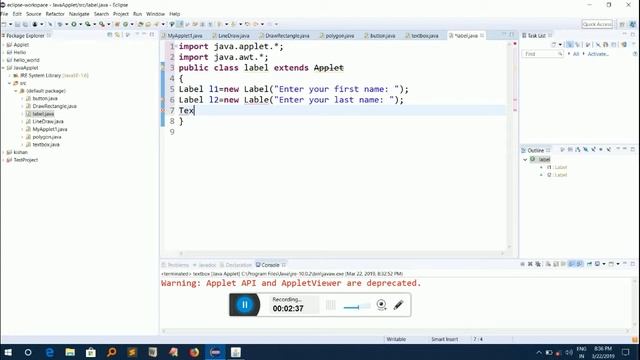Click the recorder webcam icon
This screenshot has width=640, height=360.
click(x=381, y=305)
